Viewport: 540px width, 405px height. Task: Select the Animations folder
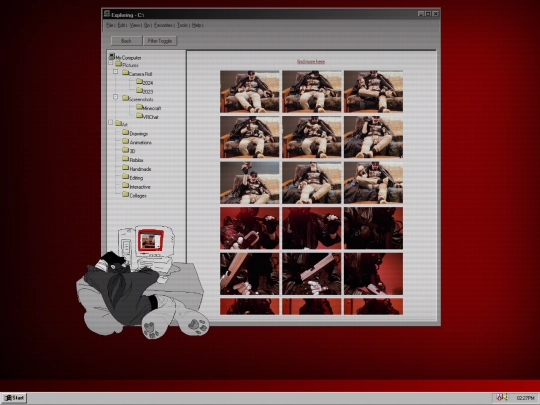click(137, 142)
